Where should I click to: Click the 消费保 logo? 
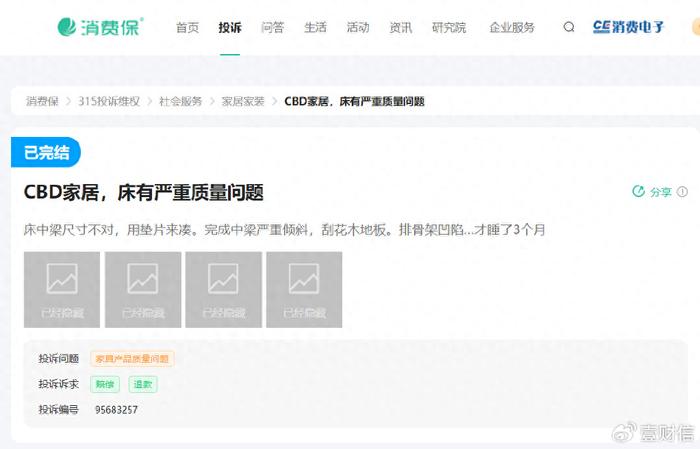click(100, 27)
